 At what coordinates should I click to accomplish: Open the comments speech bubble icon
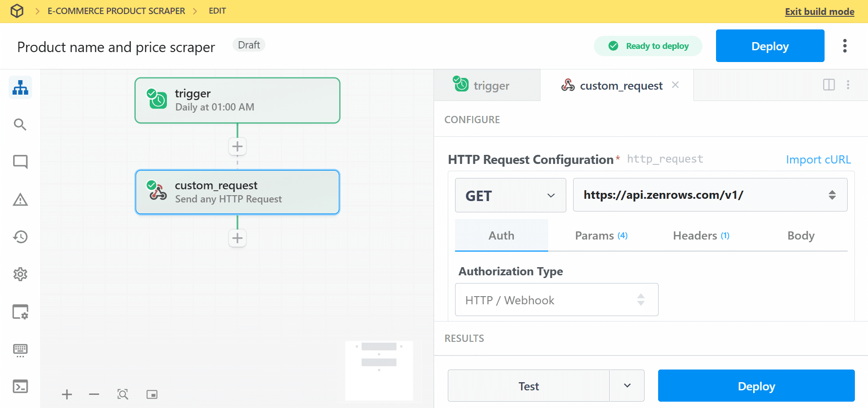[20, 162]
